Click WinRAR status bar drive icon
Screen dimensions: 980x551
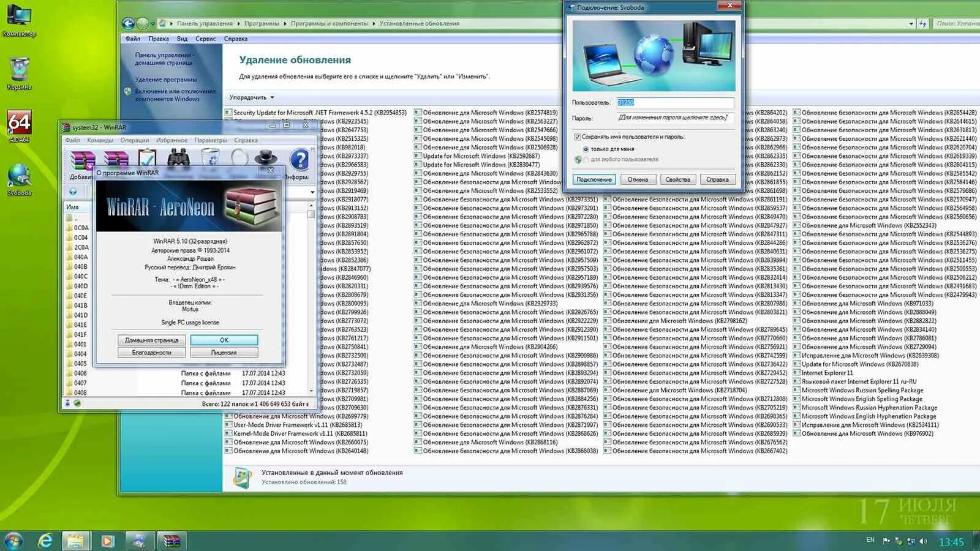pyautogui.click(x=67, y=403)
